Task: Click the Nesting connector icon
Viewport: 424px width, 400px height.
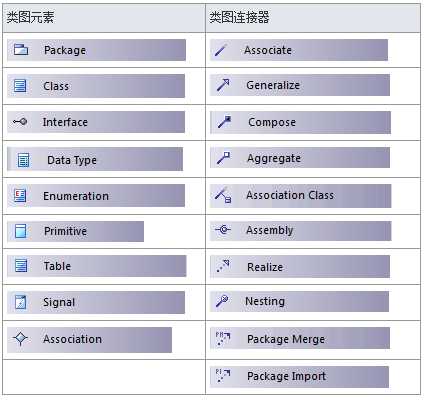Action: (222, 301)
